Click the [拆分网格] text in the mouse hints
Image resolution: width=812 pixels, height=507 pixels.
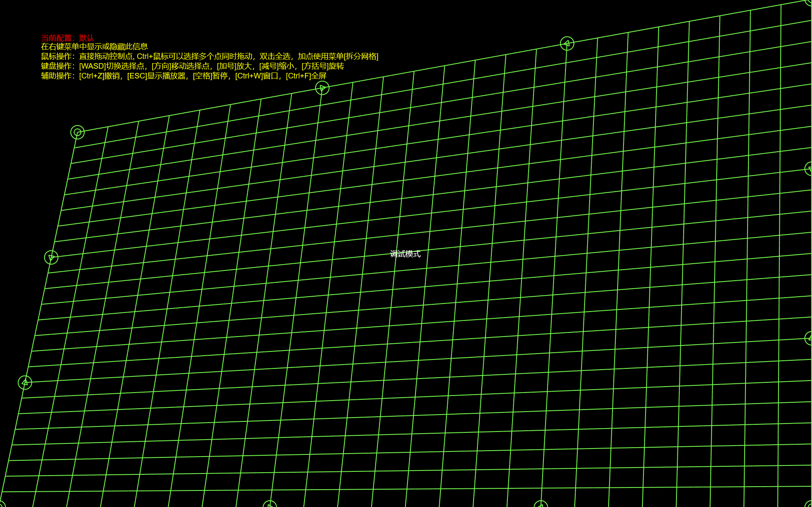coord(361,56)
